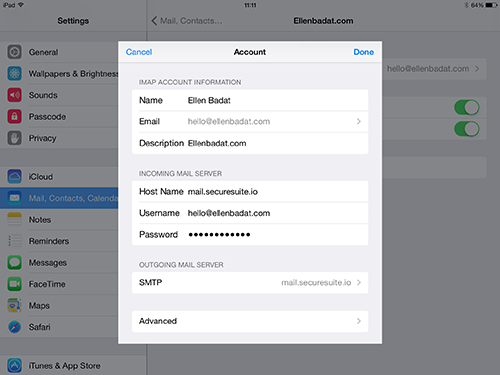Open General settings
Viewport: 500px width, 375px height.
pyautogui.click(x=59, y=52)
